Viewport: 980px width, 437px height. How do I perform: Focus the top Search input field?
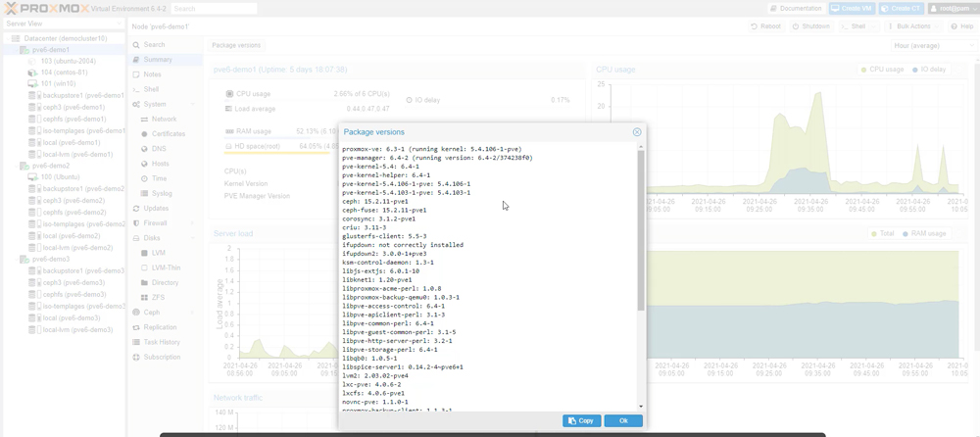click(x=214, y=9)
